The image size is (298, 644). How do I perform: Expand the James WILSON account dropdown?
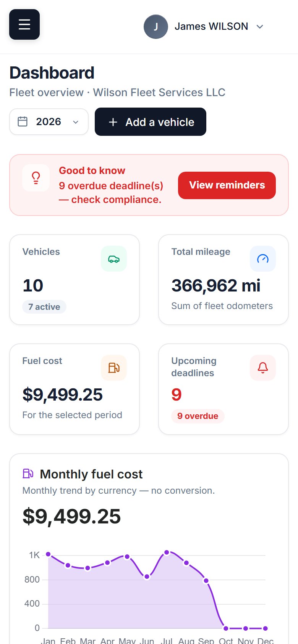pos(204,27)
